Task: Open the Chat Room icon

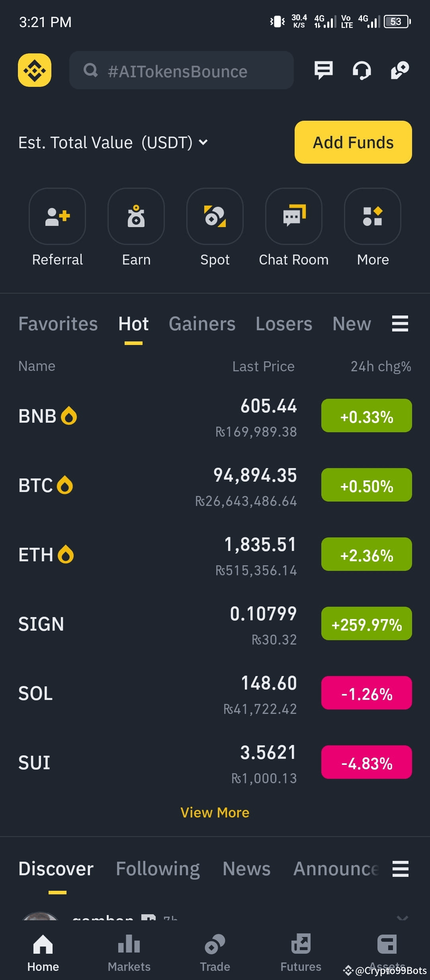Action: pos(294,216)
